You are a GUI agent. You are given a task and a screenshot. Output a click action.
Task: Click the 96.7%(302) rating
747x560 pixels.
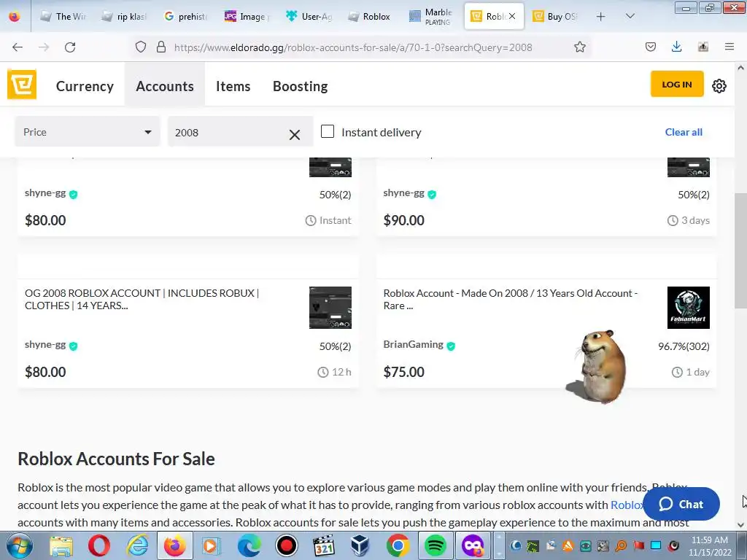point(684,346)
